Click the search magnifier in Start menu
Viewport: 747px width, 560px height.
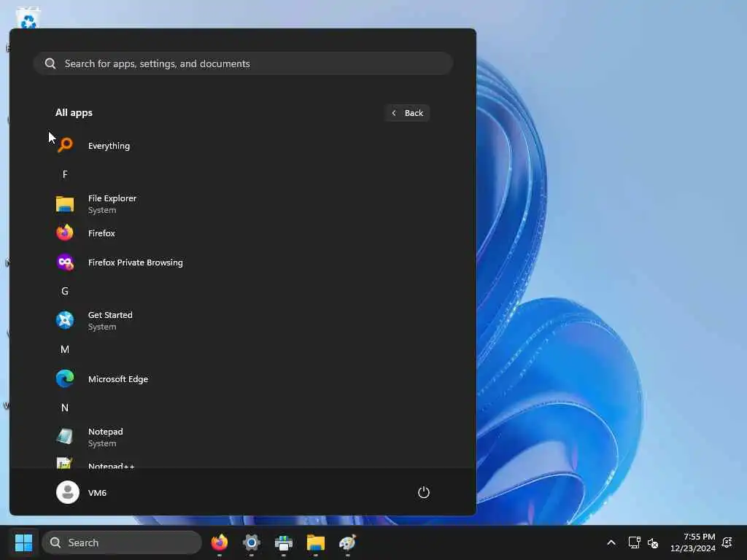(x=50, y=63)
